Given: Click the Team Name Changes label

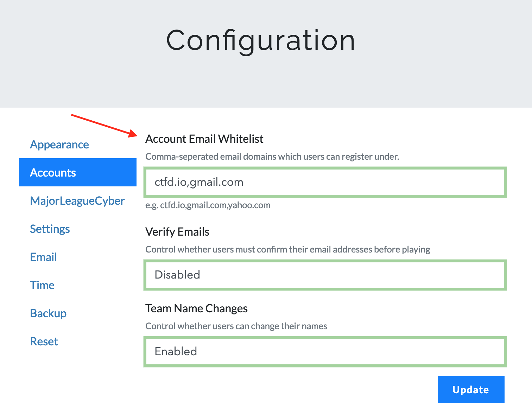Looking at the screenshot, I should pyautogui.click(x=196, y=308).
